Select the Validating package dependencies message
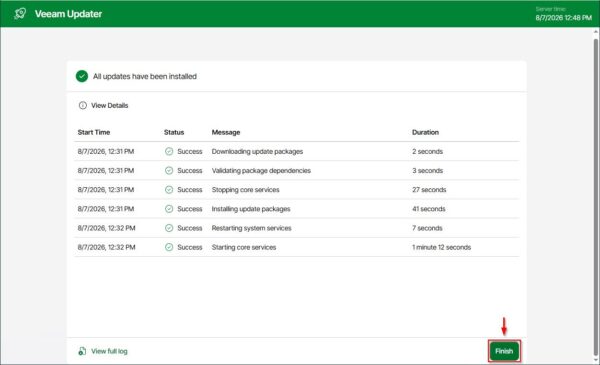This screenshot has width=600, height=365. (261, 170)
